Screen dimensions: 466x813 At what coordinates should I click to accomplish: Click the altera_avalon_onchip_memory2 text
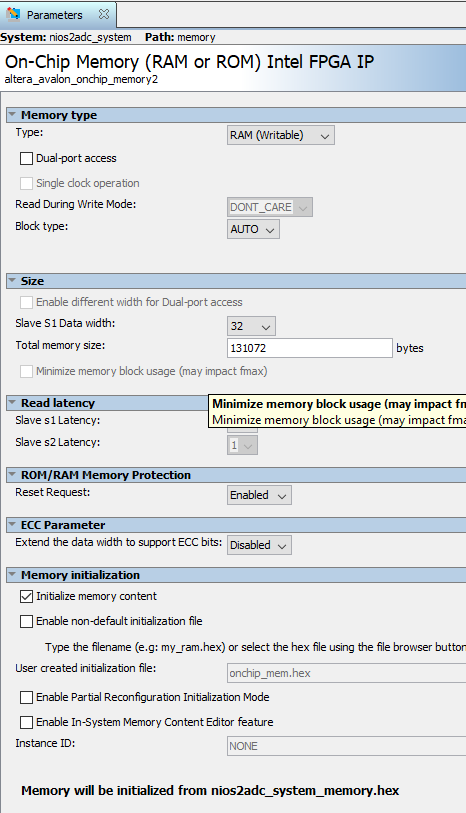click(x=81, y=79)
